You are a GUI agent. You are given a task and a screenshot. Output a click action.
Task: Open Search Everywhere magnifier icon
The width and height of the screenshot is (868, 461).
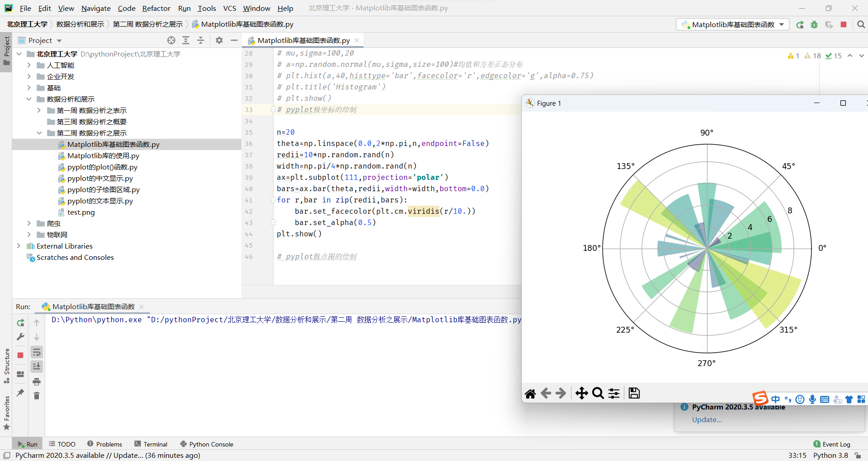coord(861,25)
